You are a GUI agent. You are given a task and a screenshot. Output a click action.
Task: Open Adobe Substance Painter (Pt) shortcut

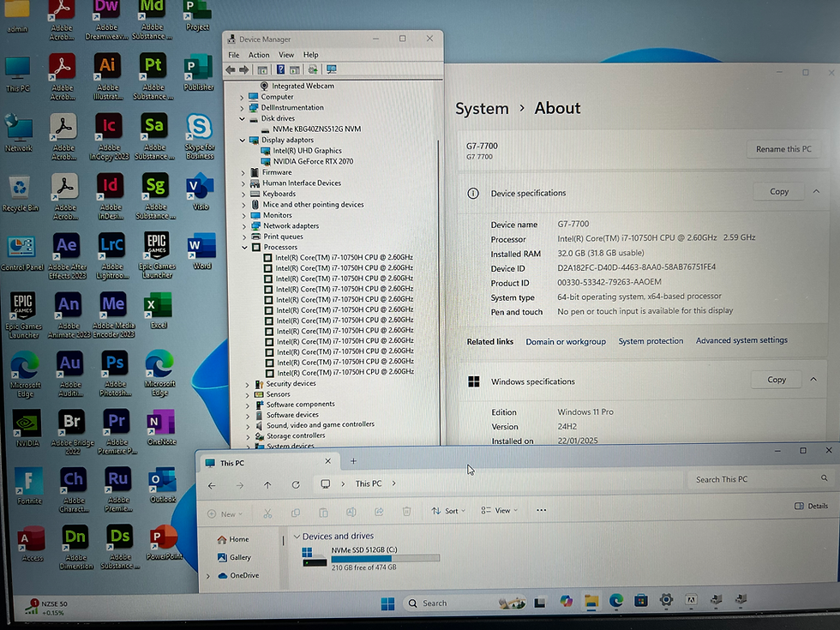[153, 76]
